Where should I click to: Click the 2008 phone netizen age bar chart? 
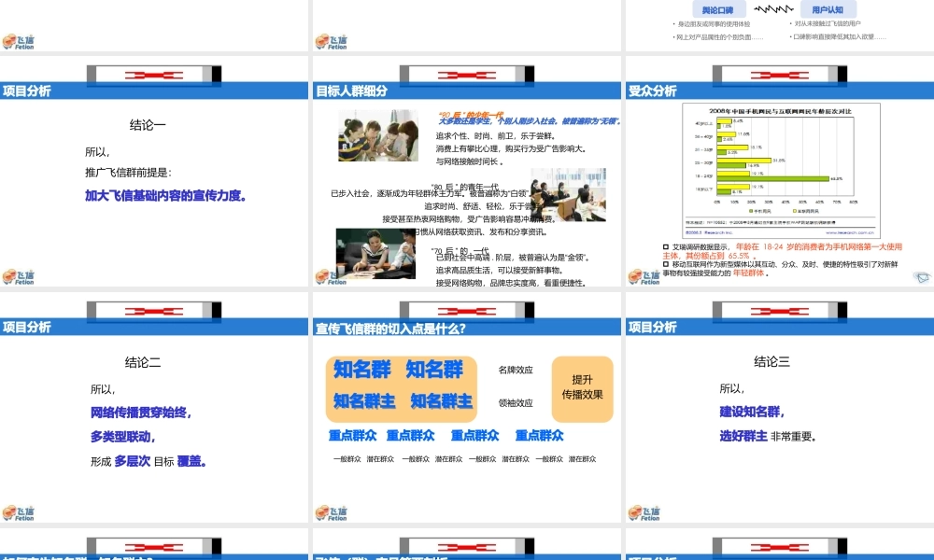pyautogui.click(x=781, y=171)
